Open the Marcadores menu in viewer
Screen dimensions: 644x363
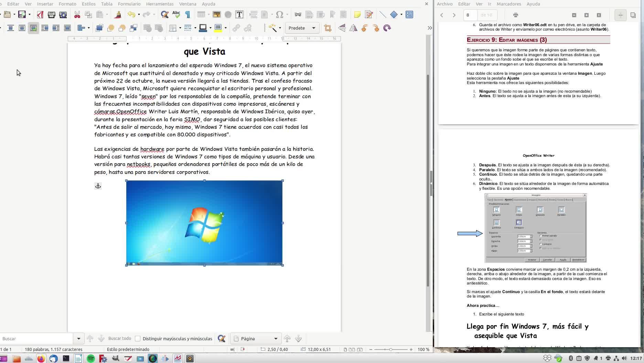click(508, 4)
